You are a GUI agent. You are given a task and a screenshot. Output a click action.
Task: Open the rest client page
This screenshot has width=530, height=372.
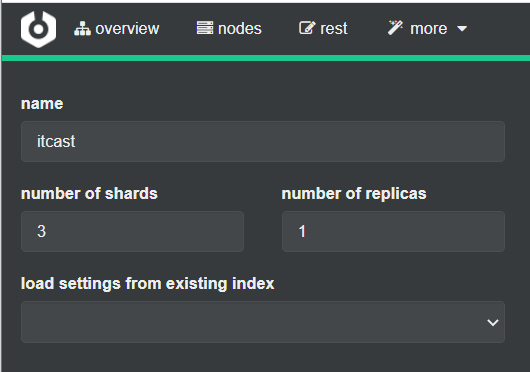[334, 28]
